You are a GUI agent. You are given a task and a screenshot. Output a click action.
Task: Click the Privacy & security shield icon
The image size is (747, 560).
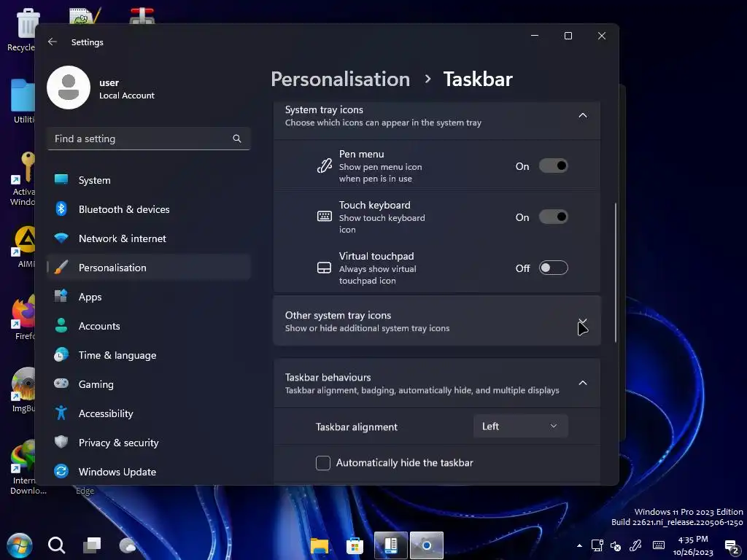[61, 442]
